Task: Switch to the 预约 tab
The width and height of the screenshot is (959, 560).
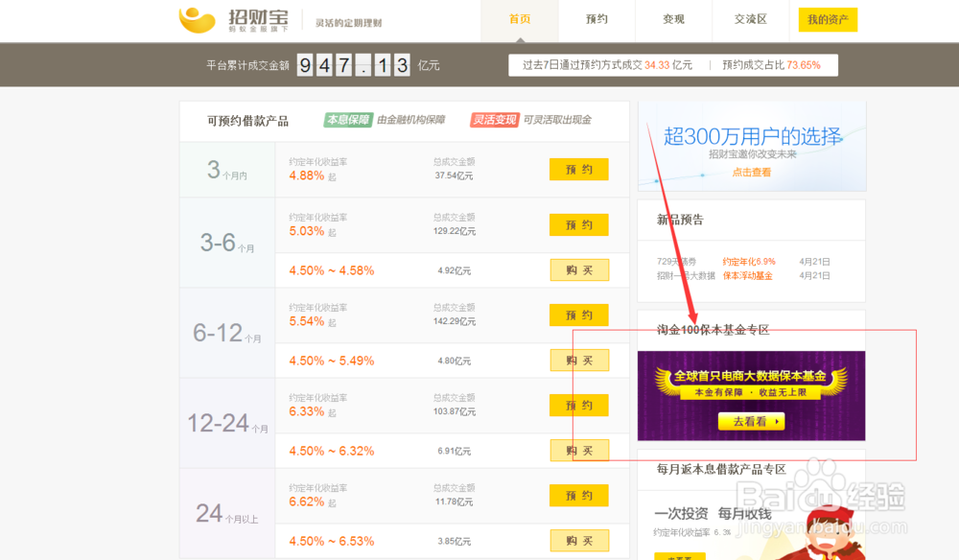Action: click(596, 19)
